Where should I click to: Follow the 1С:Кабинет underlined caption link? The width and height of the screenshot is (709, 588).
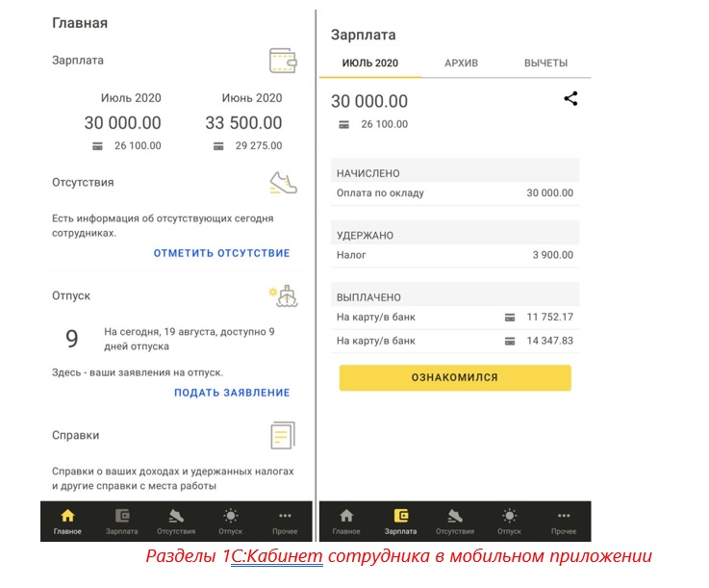[277, 556]
